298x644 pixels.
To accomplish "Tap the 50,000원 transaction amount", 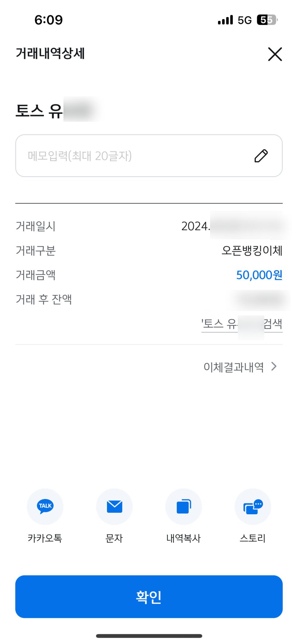I will [x=259, y=275].
